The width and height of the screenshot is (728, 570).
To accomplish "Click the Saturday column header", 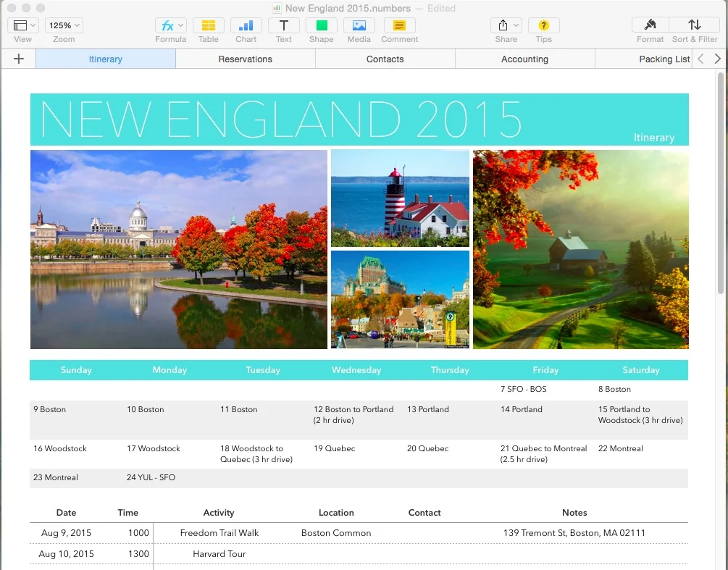I will (x=641, y=370).
